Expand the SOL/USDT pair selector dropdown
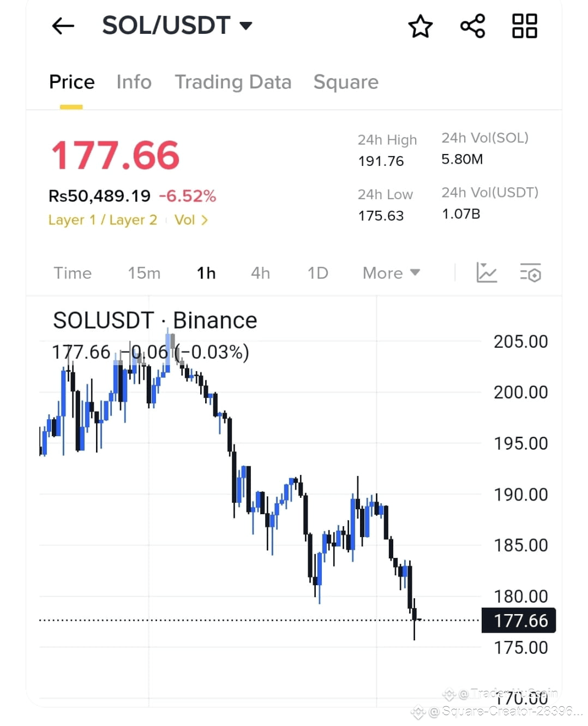This screenshot has height=726, width=588. point(177,26)
